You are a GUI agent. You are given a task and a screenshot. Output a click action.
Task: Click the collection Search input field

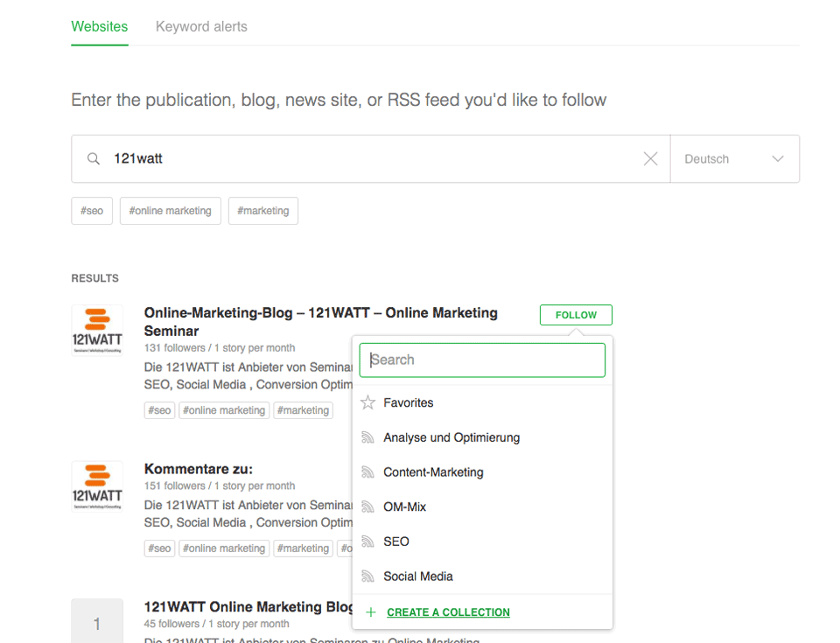click(482, 360)
